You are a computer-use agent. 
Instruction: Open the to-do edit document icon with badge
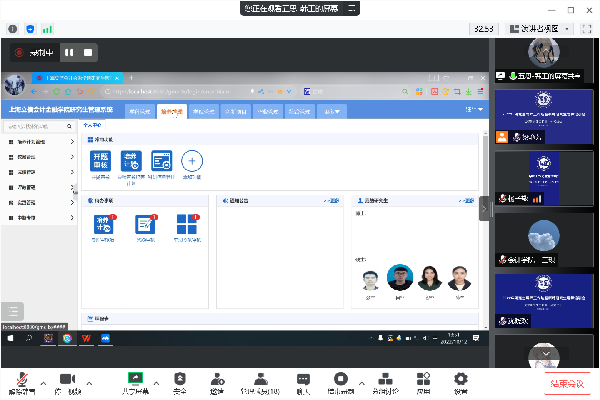pos(145,224)
